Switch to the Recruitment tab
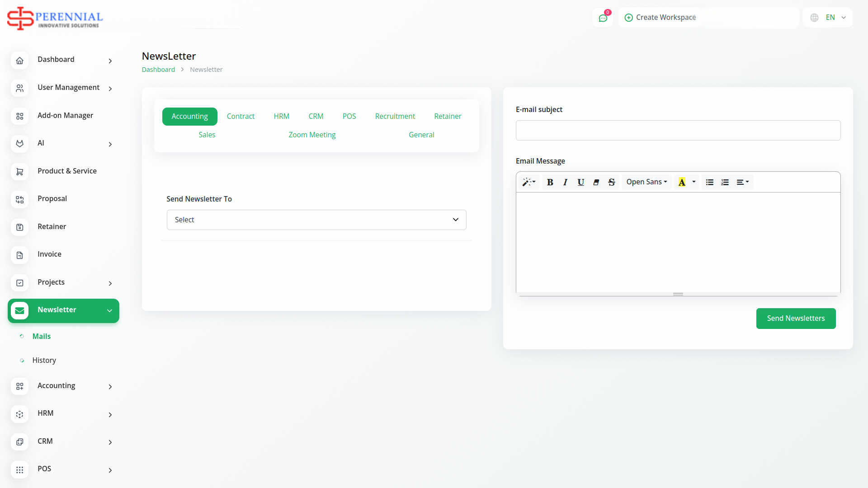The height and width of the screenshot is (488, 868). pos(395,117)
